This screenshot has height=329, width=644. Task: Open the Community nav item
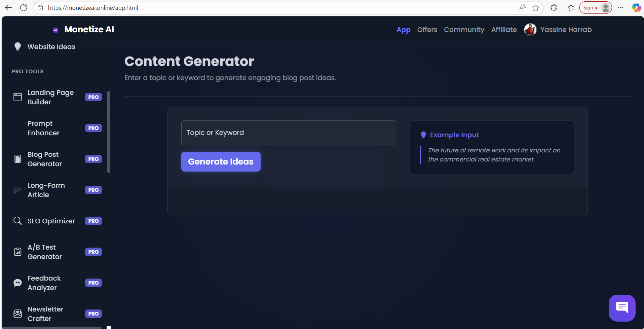point(464,30)
